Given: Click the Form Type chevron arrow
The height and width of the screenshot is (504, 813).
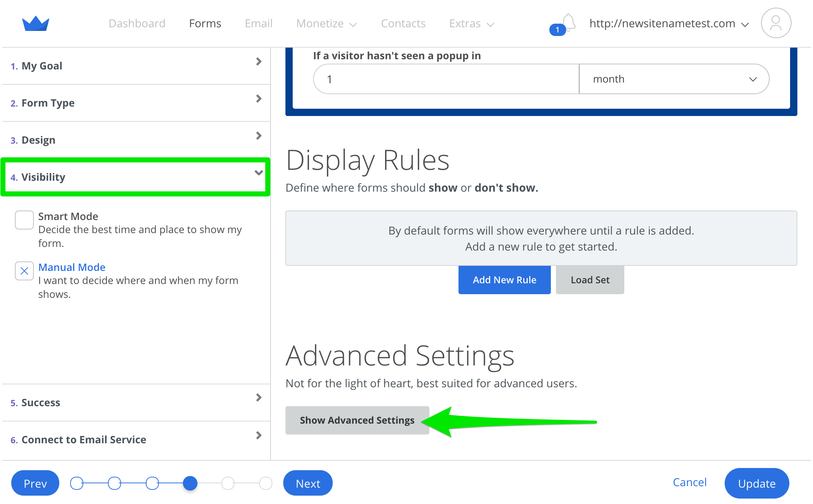Looking at the screenshot, I should click(x=259, y=99).
